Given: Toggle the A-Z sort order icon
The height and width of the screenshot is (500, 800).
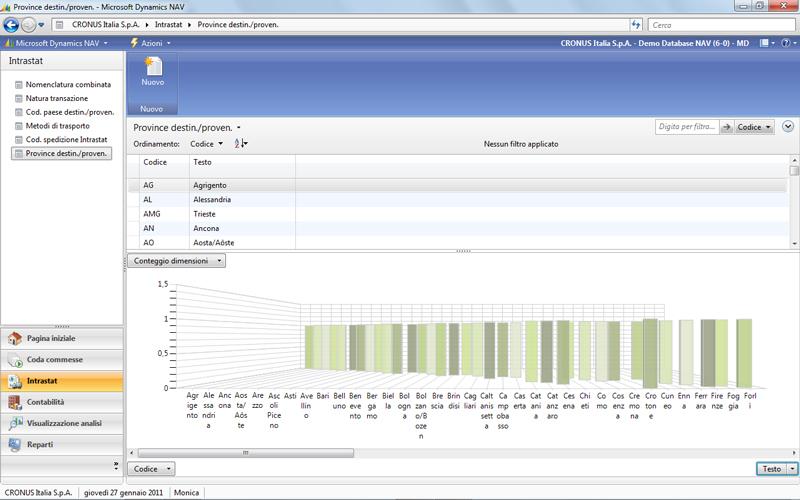Looking at the screenshot, I should coord(240,144).
